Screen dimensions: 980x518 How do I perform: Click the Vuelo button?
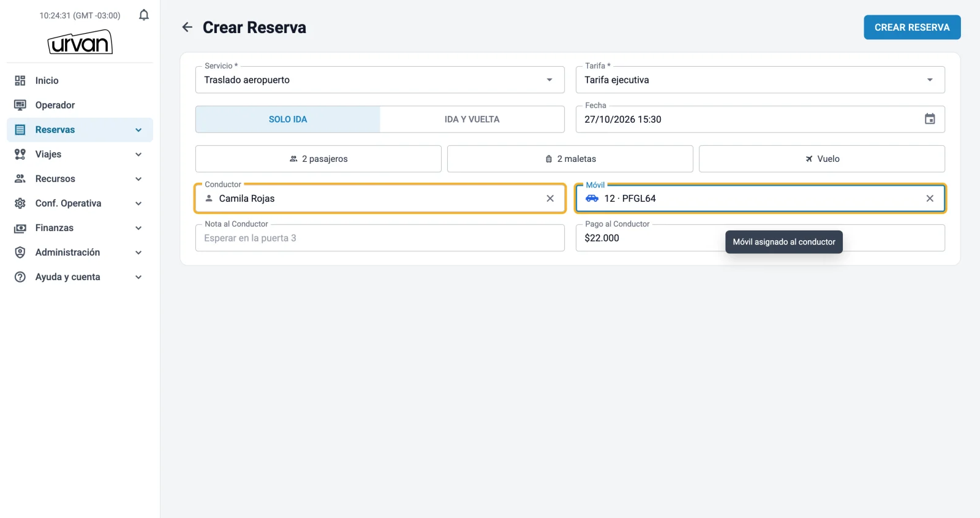point(822,159)
